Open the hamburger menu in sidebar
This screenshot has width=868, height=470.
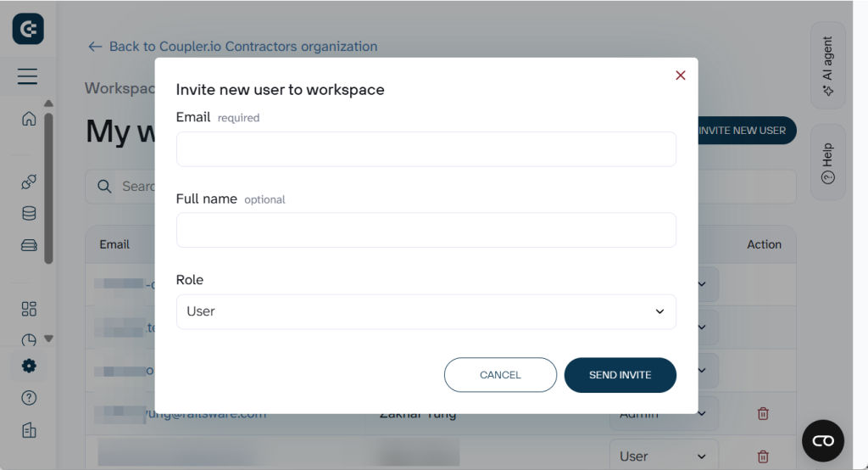(28, 77)
